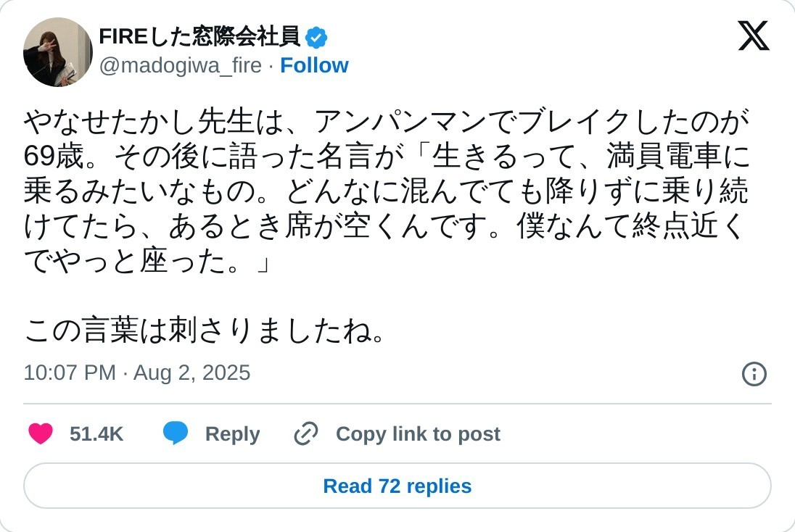
Task: Click Copy link to post text
Action: 418,434
